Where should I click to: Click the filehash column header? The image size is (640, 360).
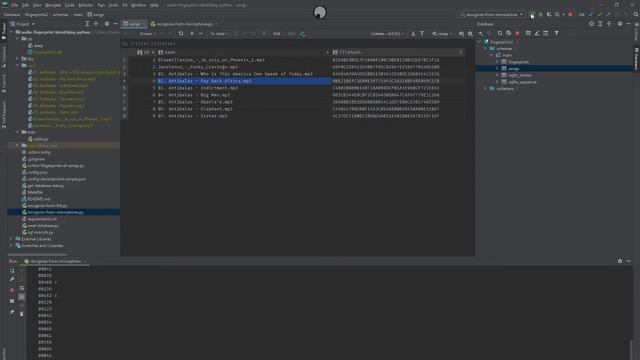pos(398,52)
